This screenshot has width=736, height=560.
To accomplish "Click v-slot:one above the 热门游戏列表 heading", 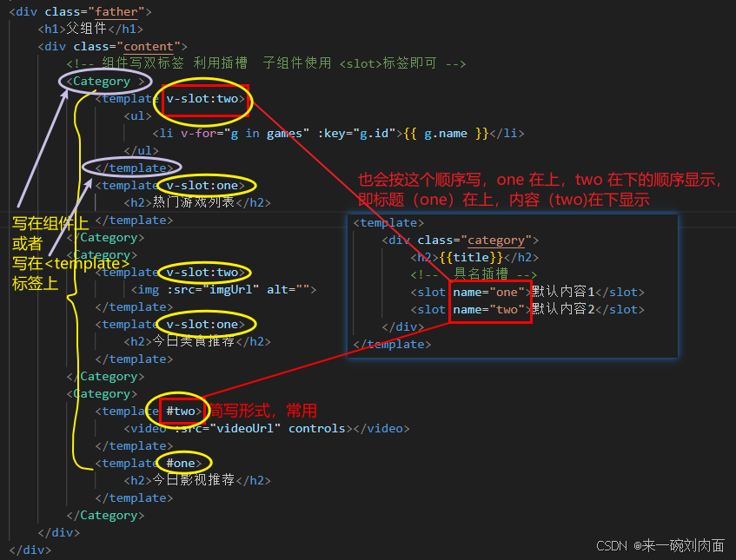I will (x=202, y=185).
